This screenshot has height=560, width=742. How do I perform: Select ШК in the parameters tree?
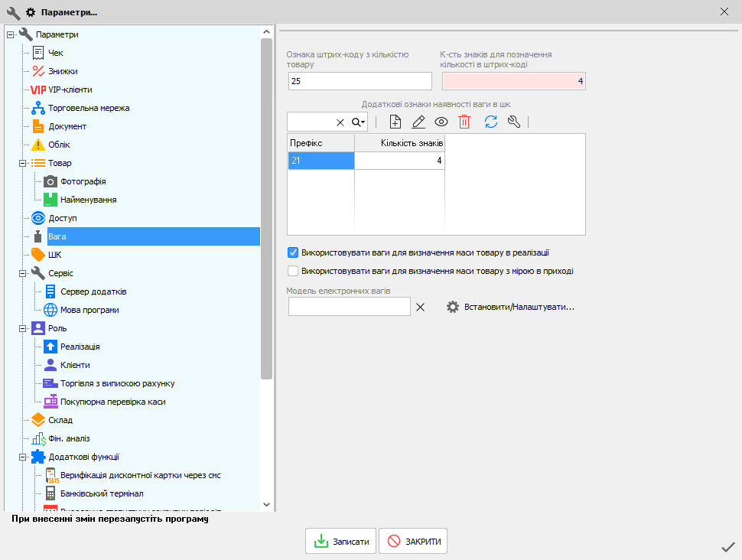coord(54,255)
